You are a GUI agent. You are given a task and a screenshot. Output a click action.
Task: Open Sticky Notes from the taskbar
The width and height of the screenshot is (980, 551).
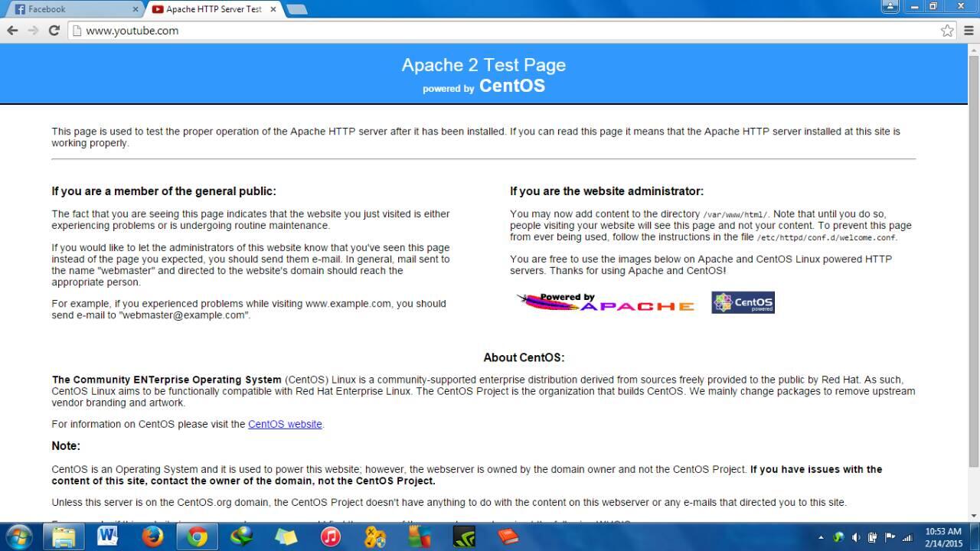point(286,536)
